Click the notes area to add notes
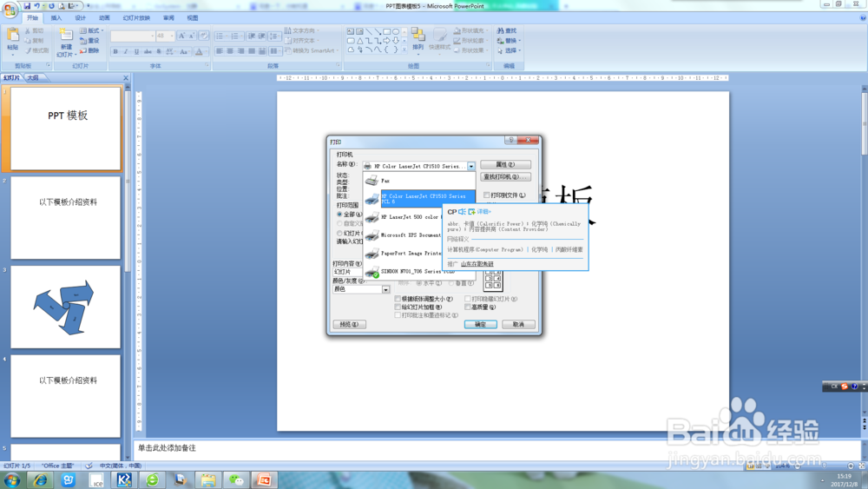868x489 pixels. click(496, 448)
